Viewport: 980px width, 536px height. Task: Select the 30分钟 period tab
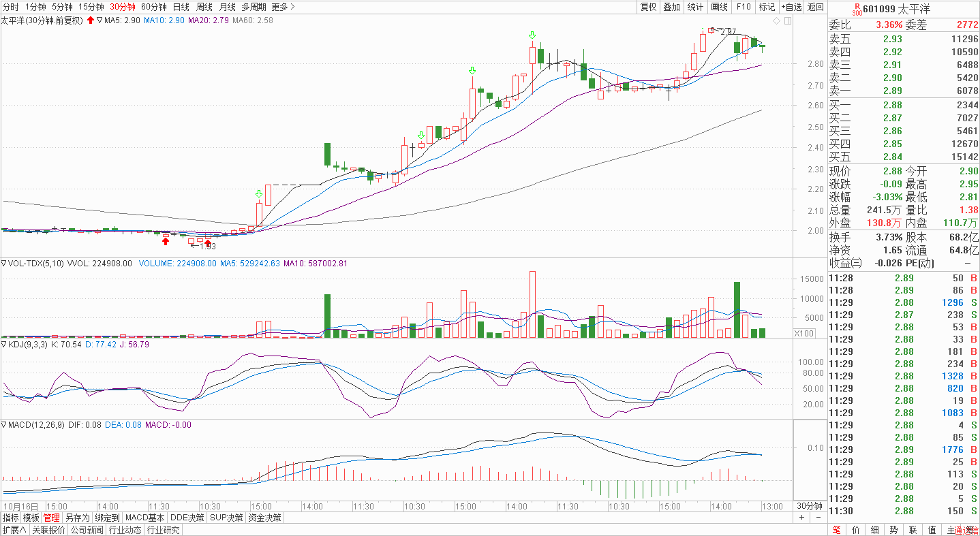[123, 7]
